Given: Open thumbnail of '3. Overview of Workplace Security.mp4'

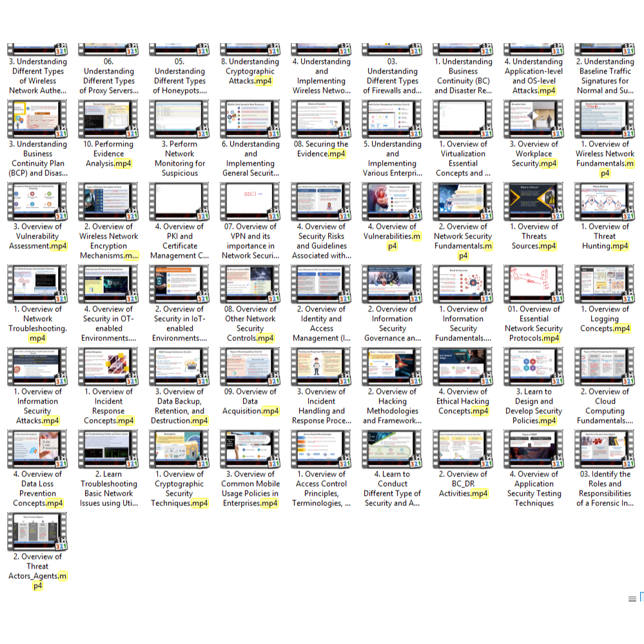Looking at the screenshot, I should point(534,119).
